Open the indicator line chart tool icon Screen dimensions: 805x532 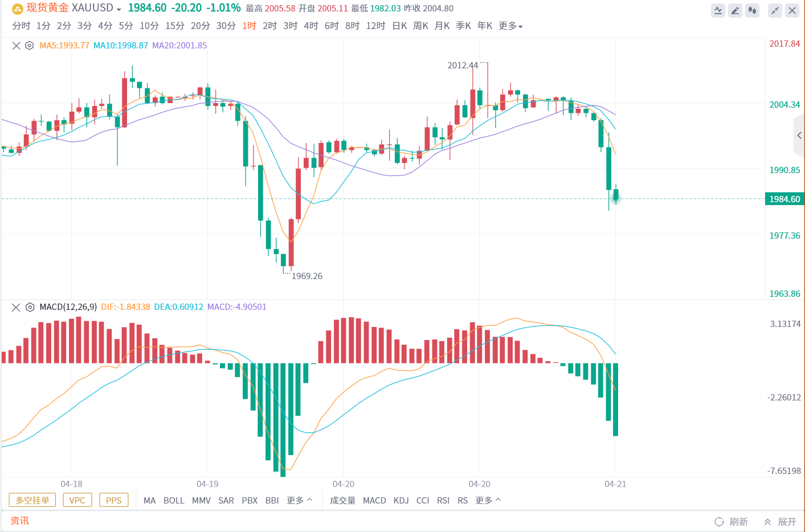tap(718, 10)
